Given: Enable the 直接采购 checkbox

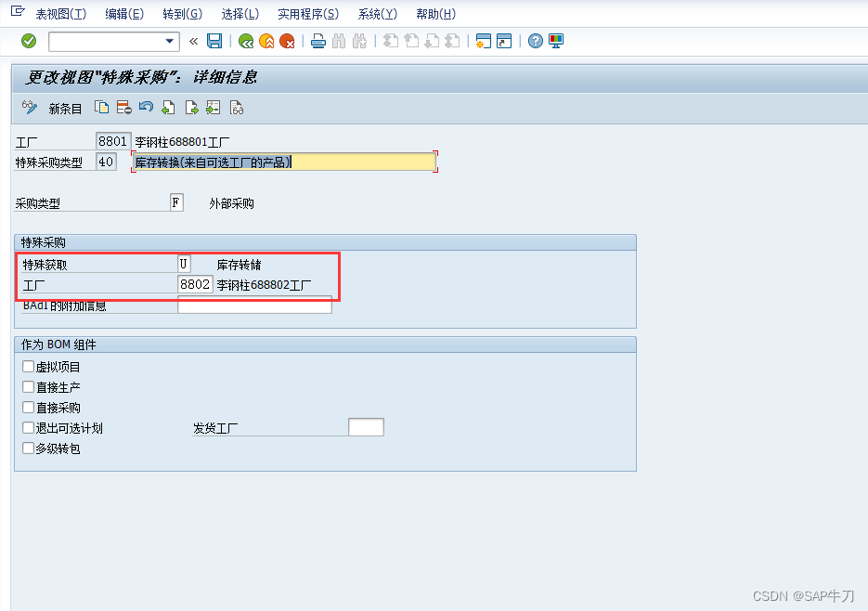Looking at the screenshot, I should tap(28, 407).
